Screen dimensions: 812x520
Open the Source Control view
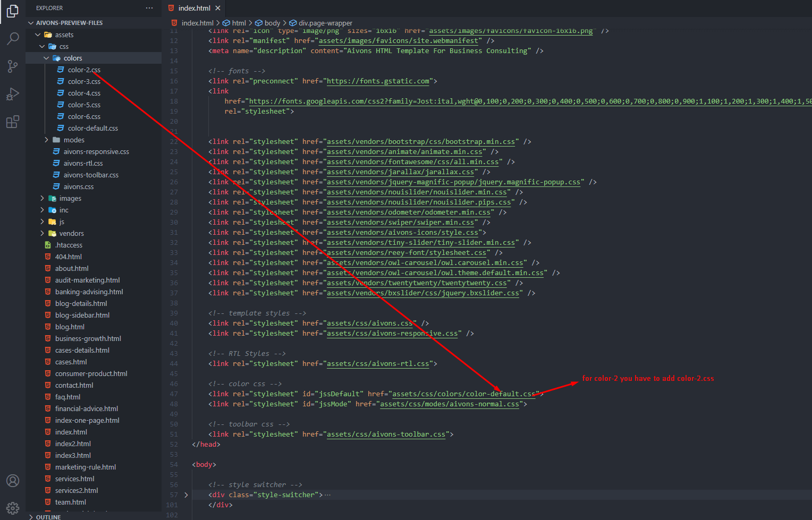pyautogui.click(x=13, y=66)
